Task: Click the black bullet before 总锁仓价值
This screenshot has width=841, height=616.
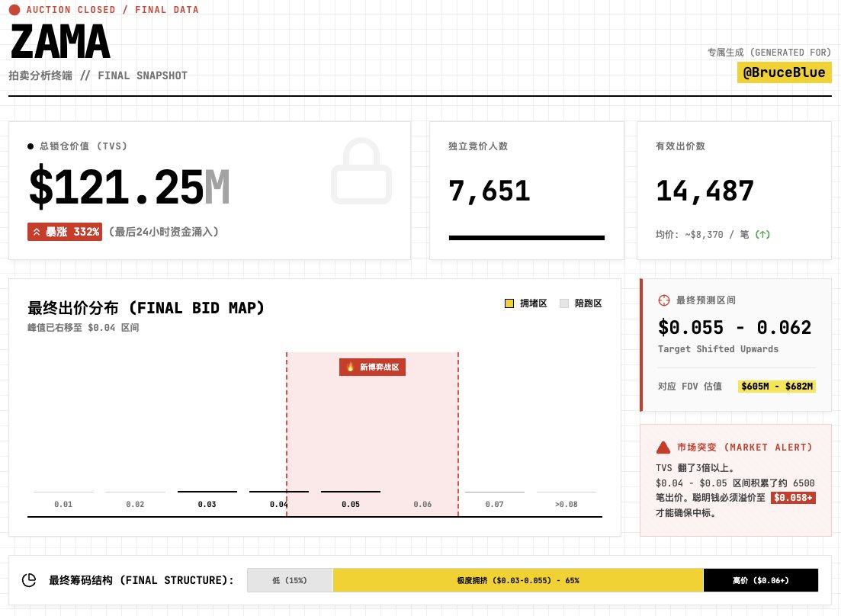Action: 30,146
